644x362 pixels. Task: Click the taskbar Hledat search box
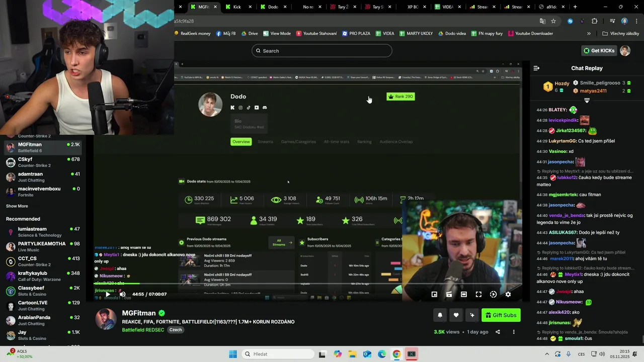tap(278, 354)
